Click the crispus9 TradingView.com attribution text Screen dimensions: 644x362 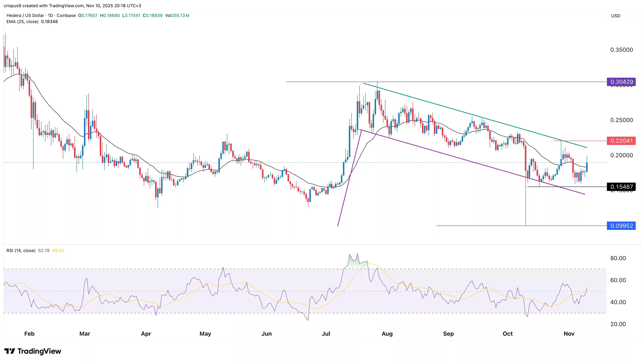pyautogui.click(x=72, y=6)
